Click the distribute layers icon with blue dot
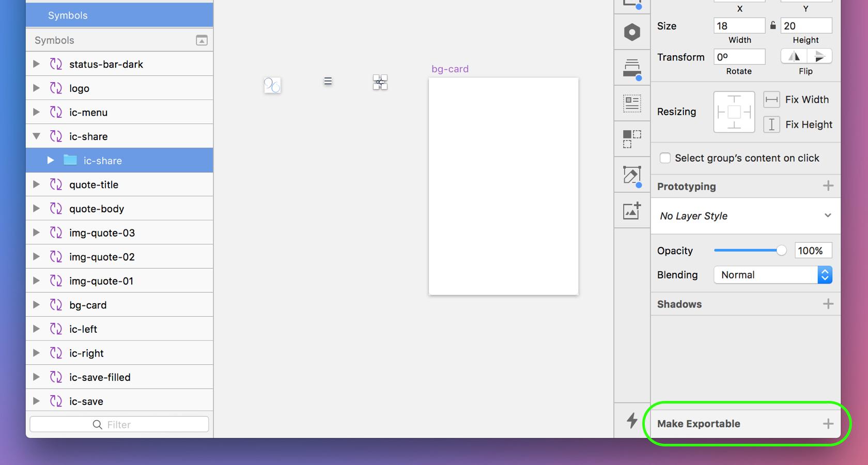 (x=632, y=68)
